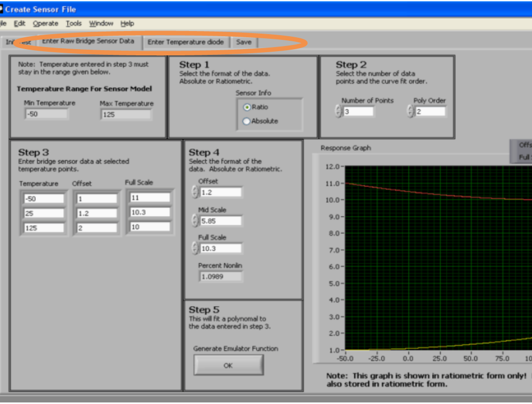Open the Help menu
Screen dimensions: 532x404
(127, 23)
